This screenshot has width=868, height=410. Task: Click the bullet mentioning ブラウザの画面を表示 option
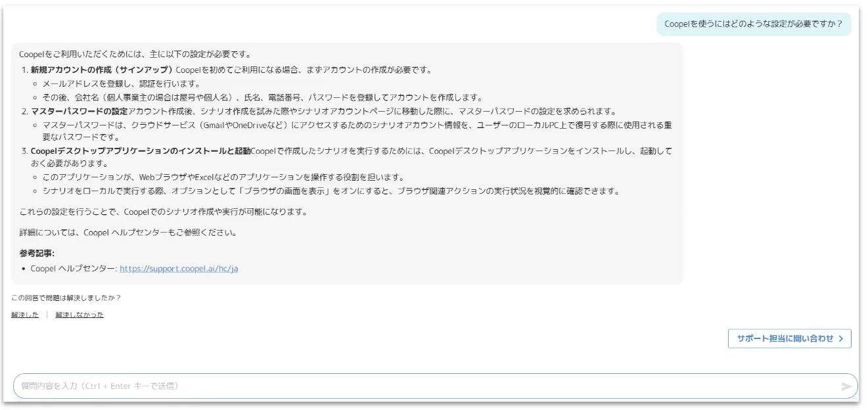tap(331, 191)
